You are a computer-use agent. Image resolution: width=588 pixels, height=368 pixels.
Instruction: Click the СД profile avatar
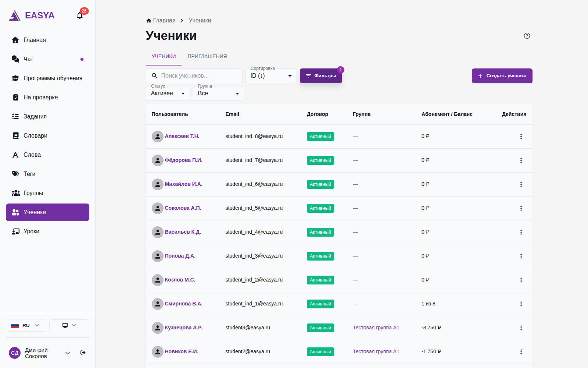pos(15,353)
